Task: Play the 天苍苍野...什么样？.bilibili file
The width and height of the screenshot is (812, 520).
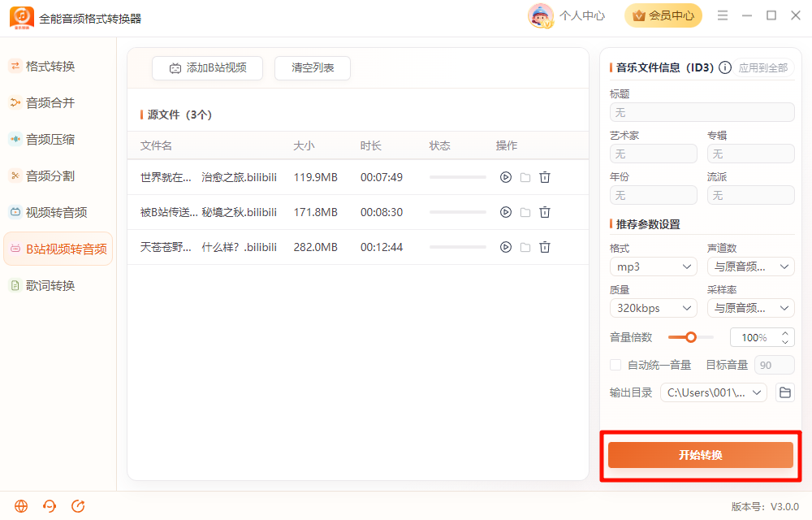Action: tap(505, 247)
